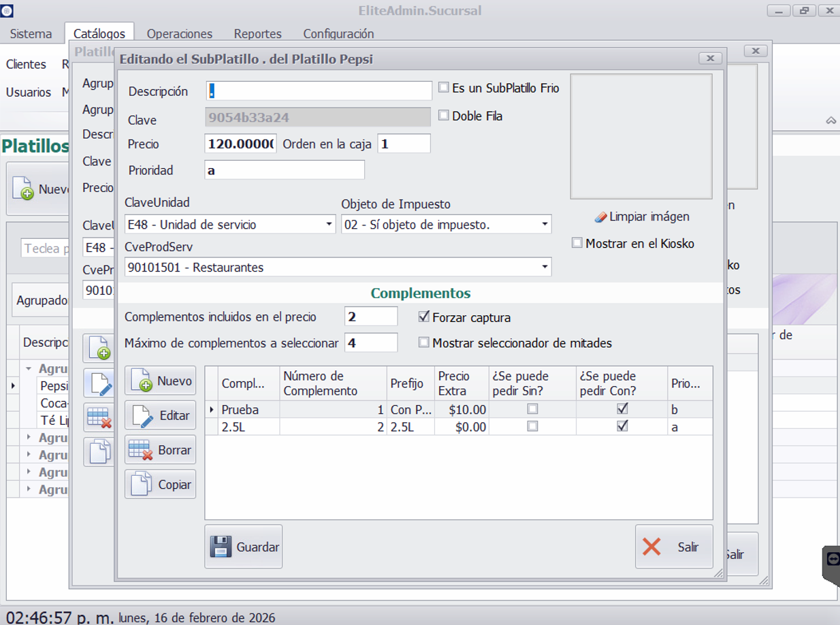Click the empty image preview box
The height and width of the screenshot is (625, 840).
coord(641,136)
